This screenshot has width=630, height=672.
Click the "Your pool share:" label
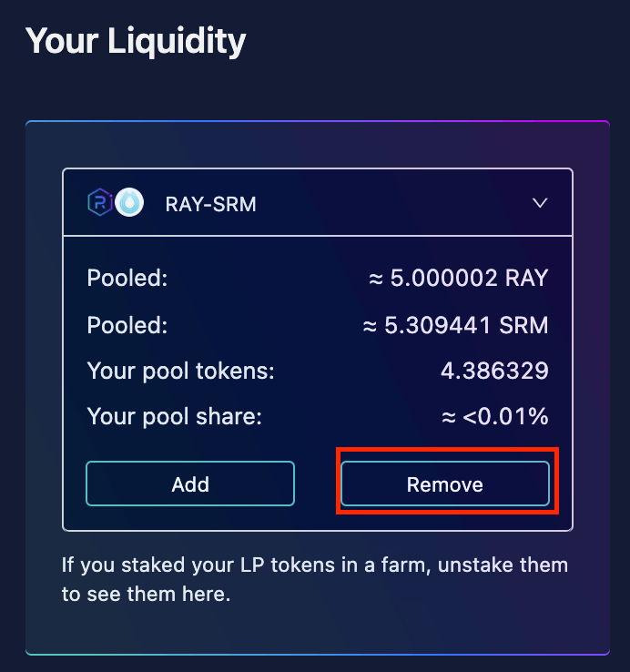pyautogui.click(x=174, y=417)
